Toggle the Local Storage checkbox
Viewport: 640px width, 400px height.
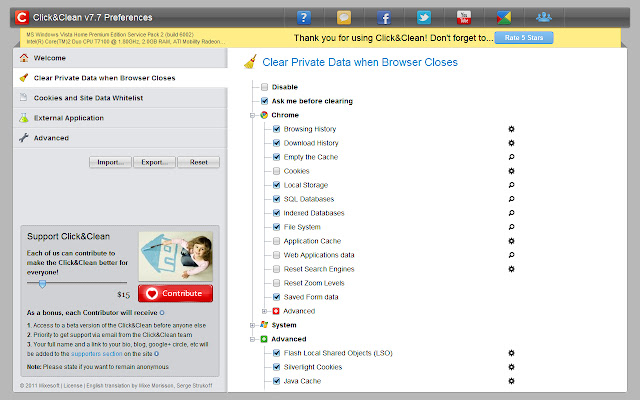276,185
